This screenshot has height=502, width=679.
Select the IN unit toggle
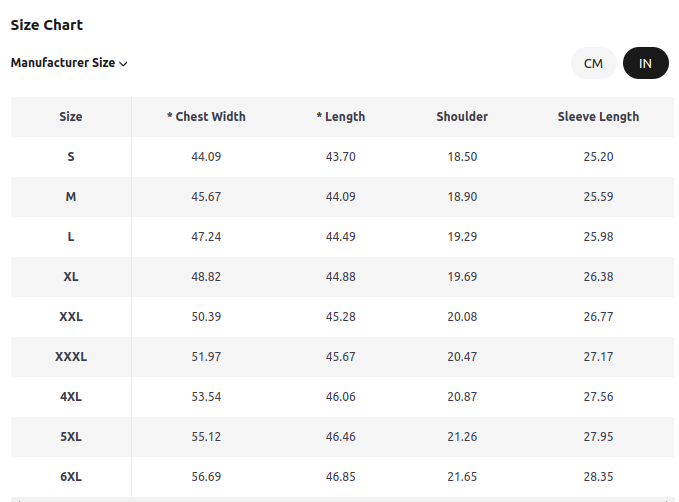click(x=645, y=63)
